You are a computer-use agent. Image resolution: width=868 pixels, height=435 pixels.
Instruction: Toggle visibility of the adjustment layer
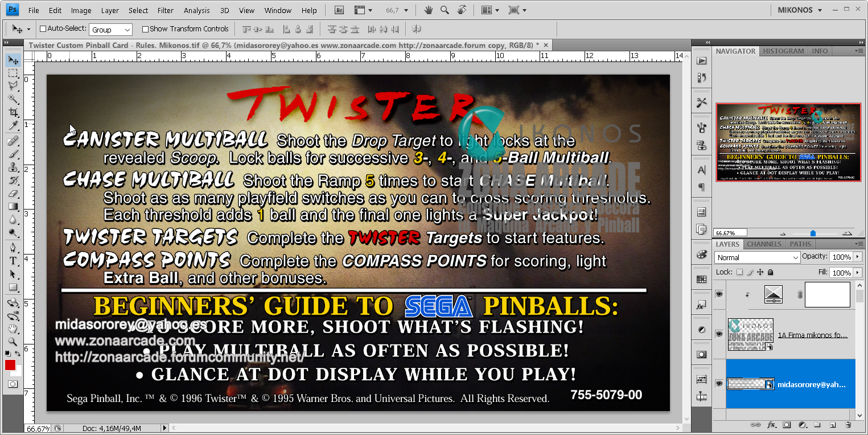coord(719,294)
